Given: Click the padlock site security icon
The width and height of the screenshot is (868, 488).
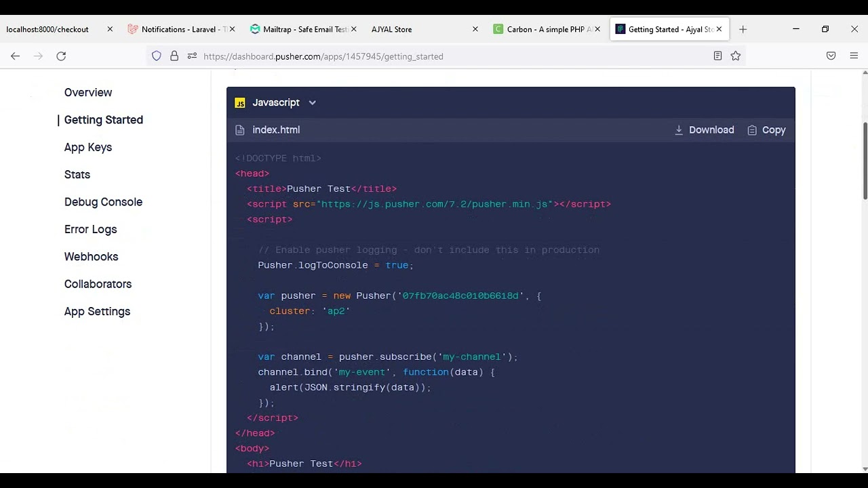Looking at the screenshot, I should [x=174, y=56].
